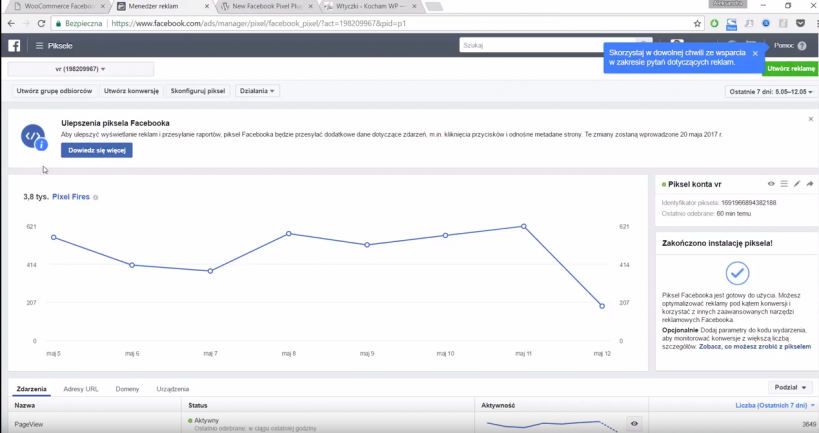The width and height of the screenshot is (819, 433).
Task: Toggle the pixel eye view icon
Action: click(771, 184)
